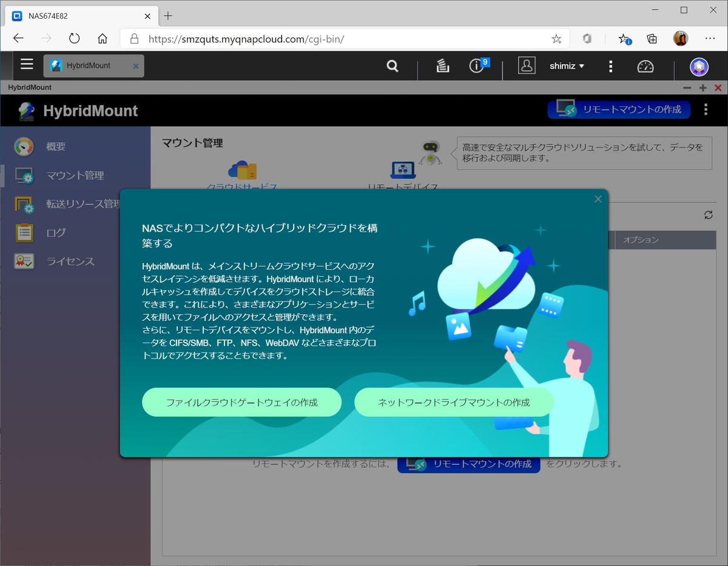This screenshot has height=566, width=728.
Task: Open a new browser tab
Action: coord(168,16)
